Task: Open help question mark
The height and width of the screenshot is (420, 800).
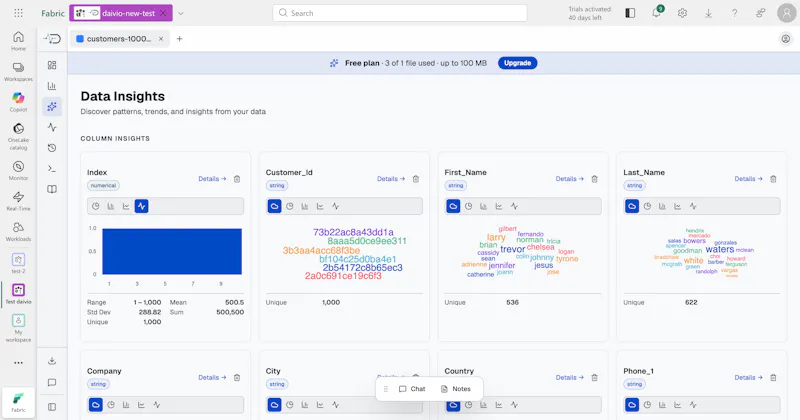Action: click(x=734, y=13)
